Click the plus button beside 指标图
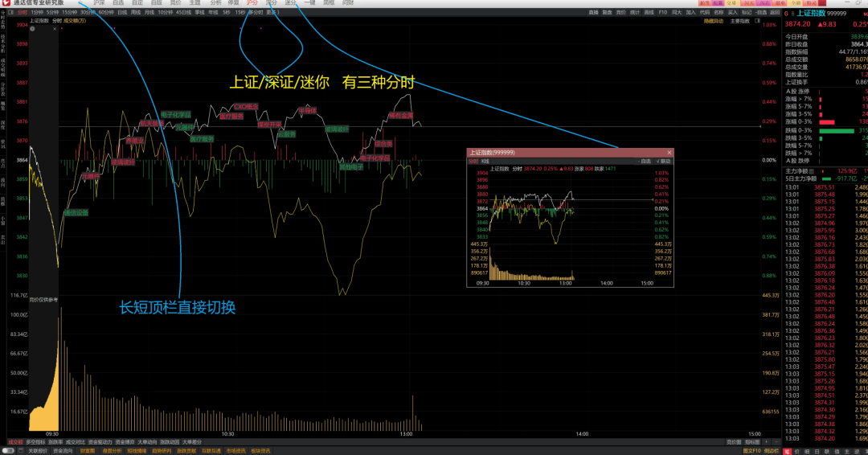 coord(766,441)
